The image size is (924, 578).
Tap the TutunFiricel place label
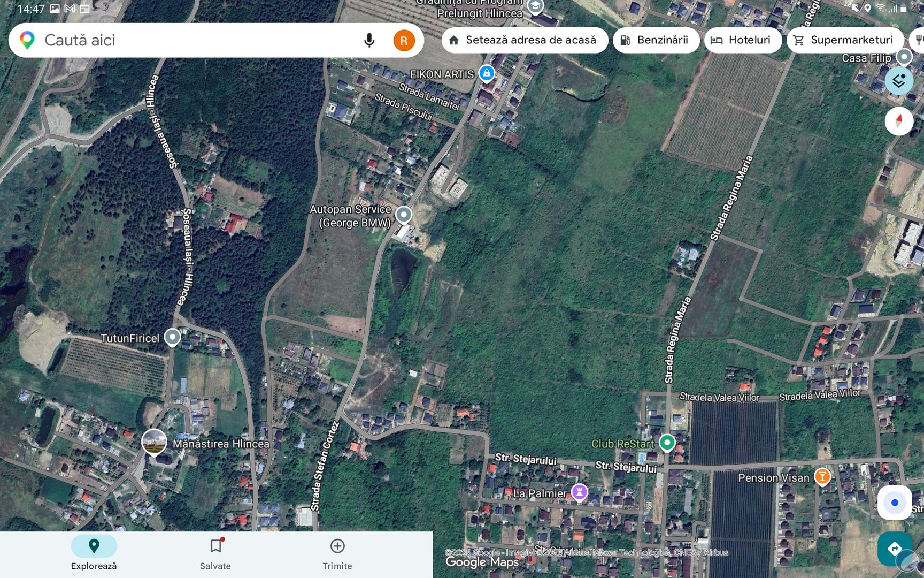click(130, 338)
